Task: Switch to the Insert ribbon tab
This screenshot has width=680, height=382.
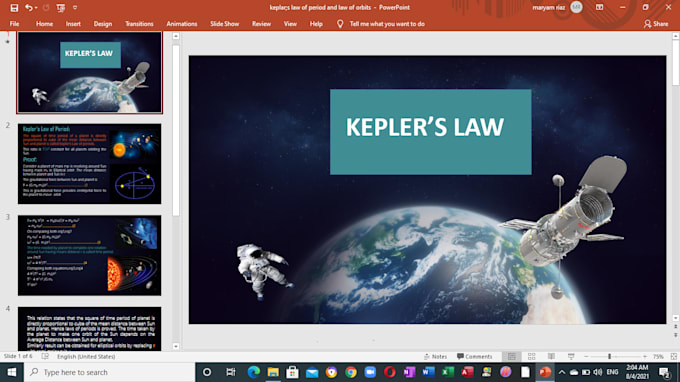Action: 73,24
